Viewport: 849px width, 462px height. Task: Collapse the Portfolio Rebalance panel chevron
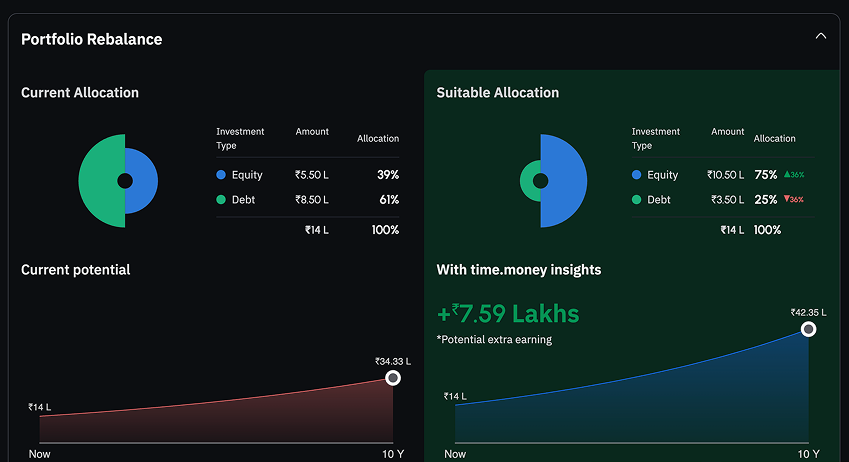tap(821, 36)
